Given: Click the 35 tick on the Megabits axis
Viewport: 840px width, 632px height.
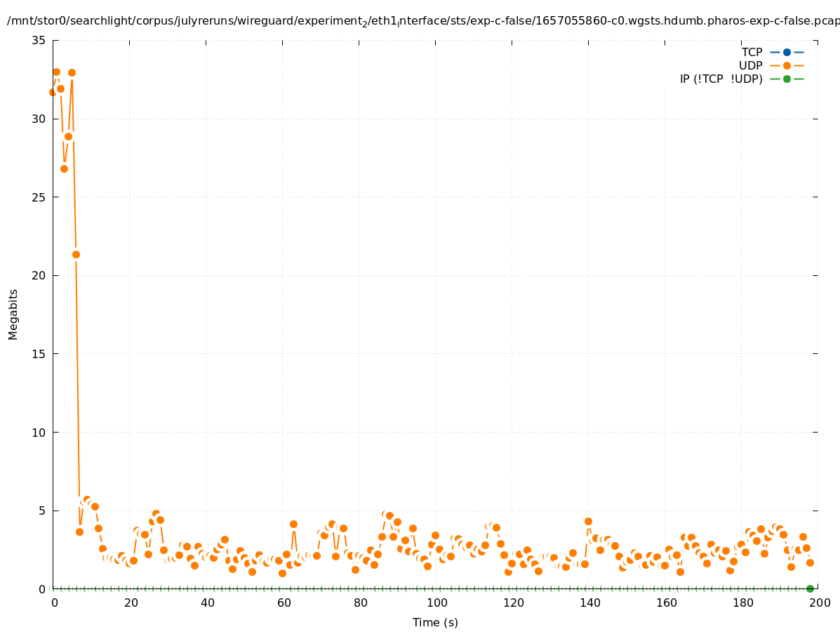Looking at the screenshot, I should (39, 41).
